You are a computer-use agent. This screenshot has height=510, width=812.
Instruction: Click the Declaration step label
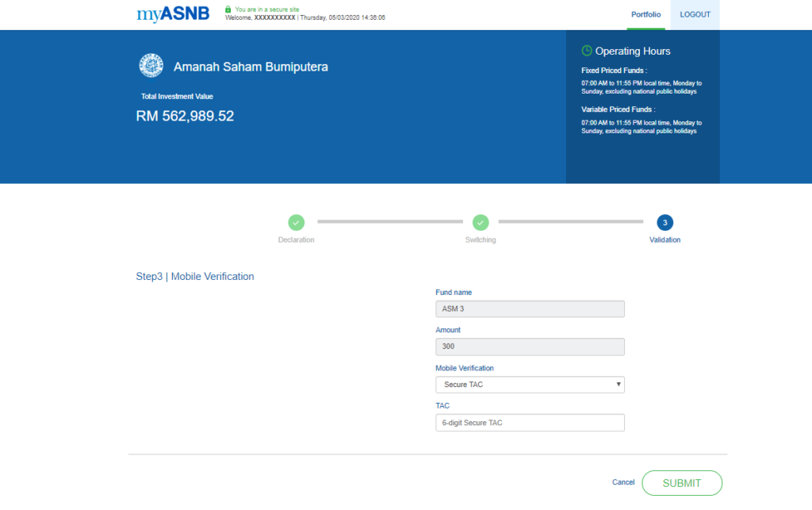pos(297,240)
